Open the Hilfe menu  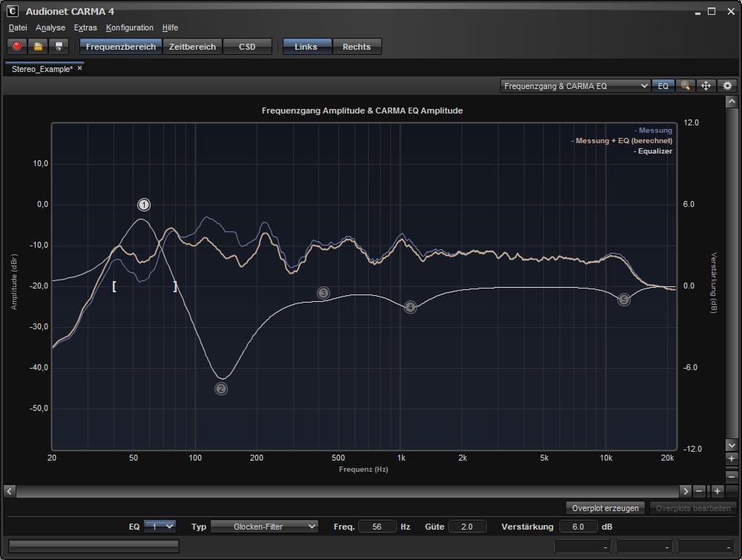[170, 27]
